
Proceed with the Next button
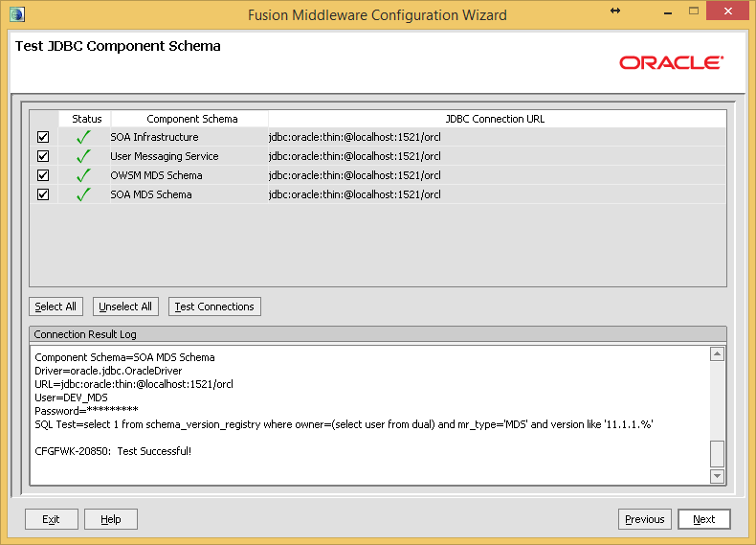[x=704, y=519]
